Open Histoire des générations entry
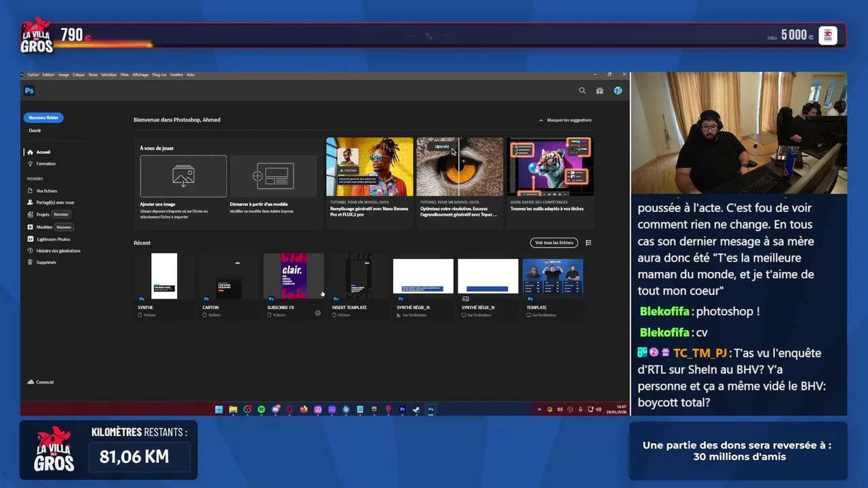868x488 pixels. 54,251
